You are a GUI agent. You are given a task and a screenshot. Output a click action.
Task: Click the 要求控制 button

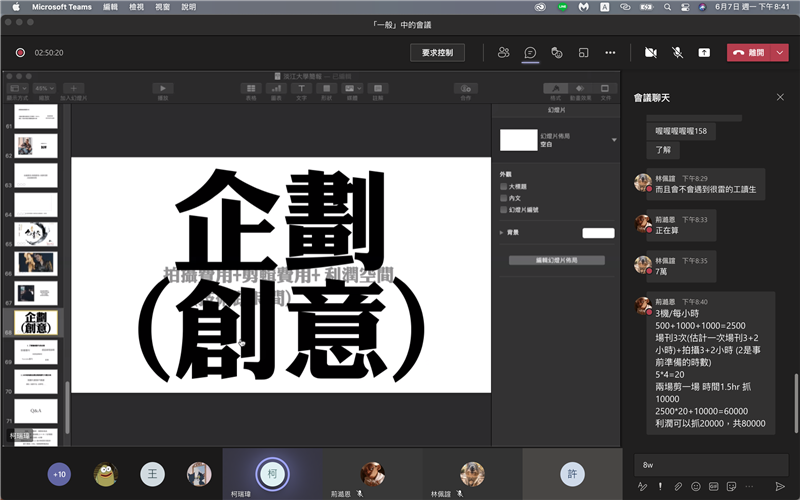(437, 52)
